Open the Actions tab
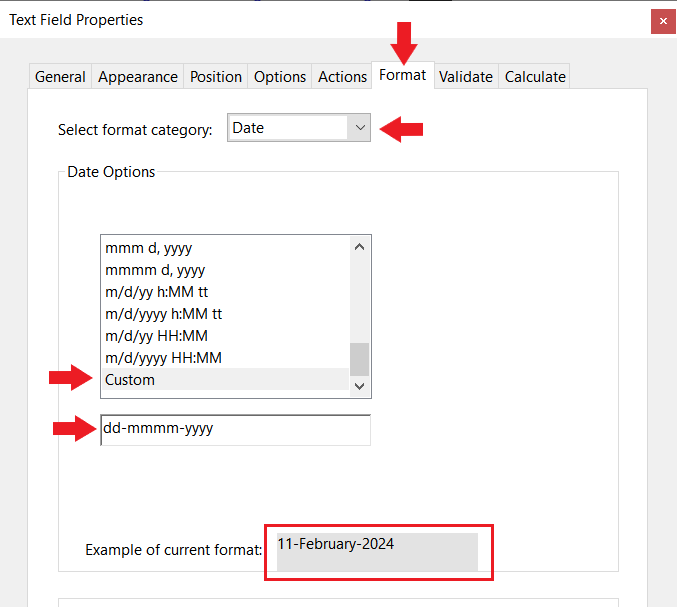 (342, 77)
